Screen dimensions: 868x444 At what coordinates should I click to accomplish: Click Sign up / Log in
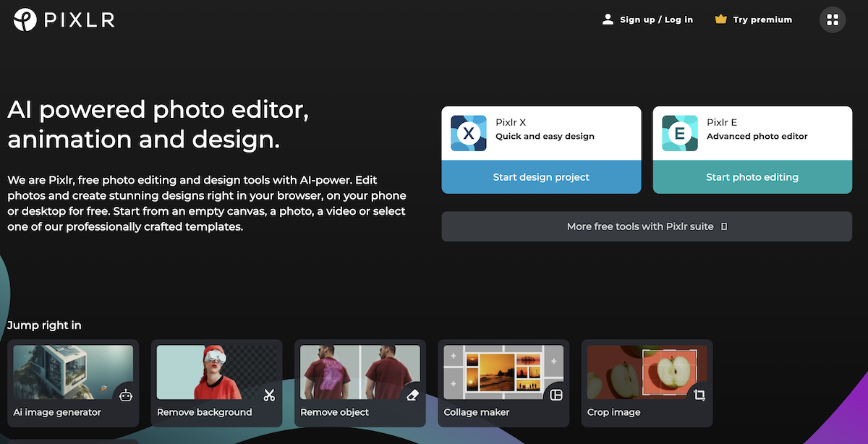655,20
